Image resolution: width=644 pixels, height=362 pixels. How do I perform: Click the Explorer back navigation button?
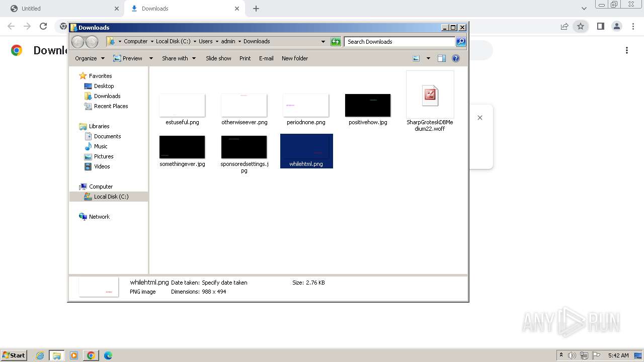pos(77,42)
